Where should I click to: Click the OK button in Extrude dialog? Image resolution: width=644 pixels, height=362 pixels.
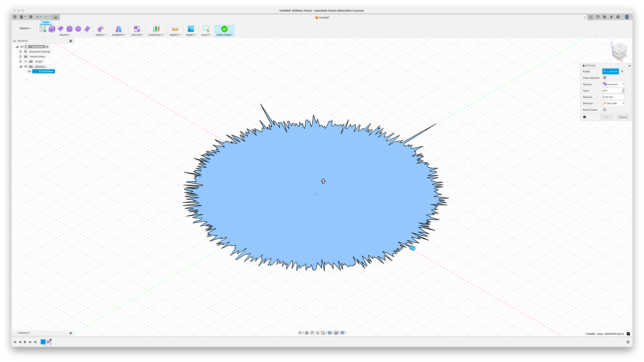pos(607,117)
